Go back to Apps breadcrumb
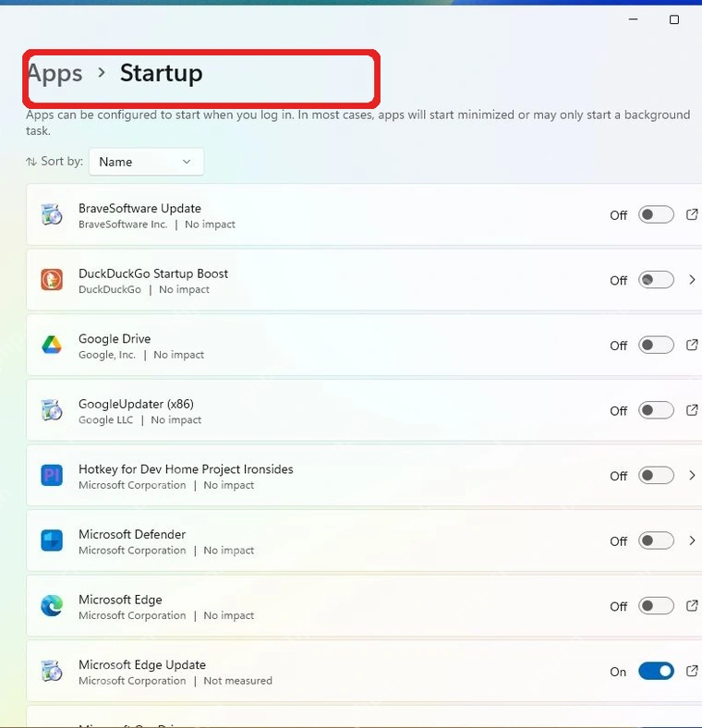Image resolution: width=702 pixels, height=728 pixels. [54, 73]
